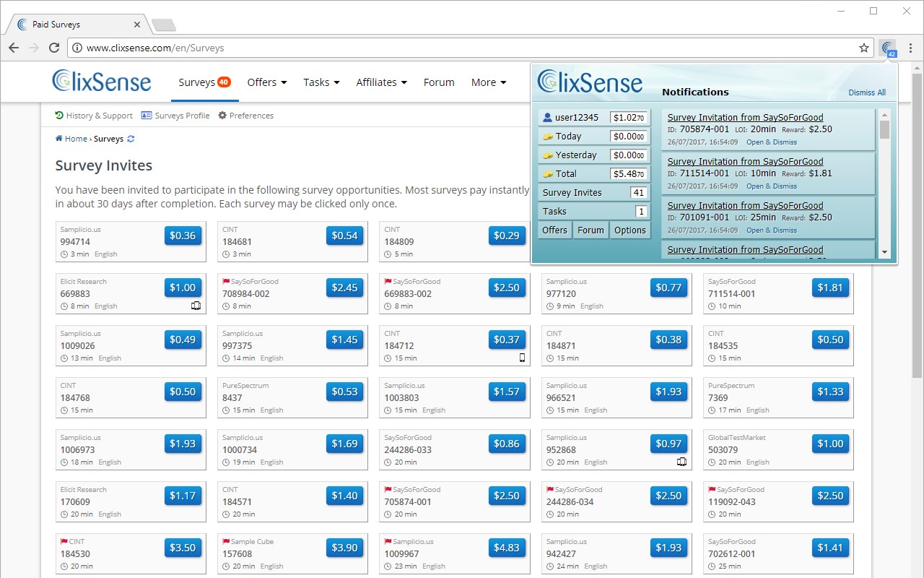This screenshot has width=924, height=578.
Task: Click the ClixSense extension icon in toolbar
Action: [888, 48]
